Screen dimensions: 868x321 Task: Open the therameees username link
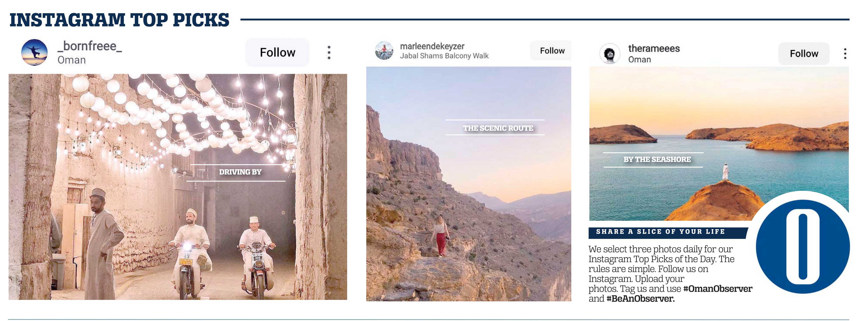click(x=654, y=49)
